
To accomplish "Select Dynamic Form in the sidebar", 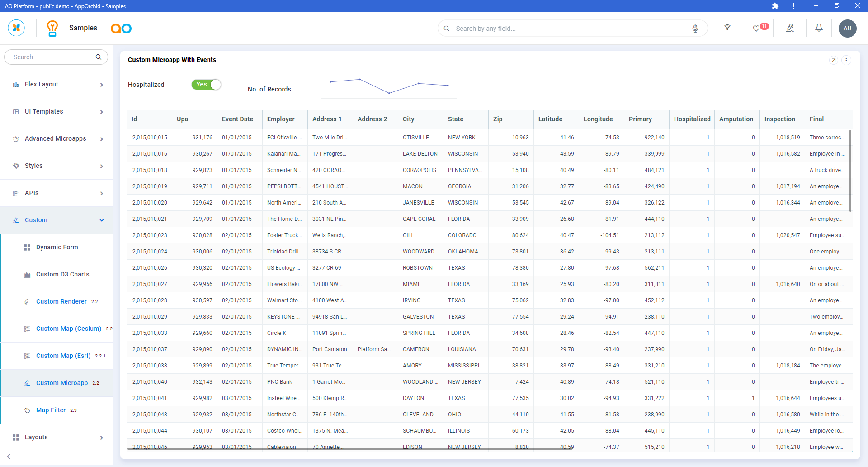I will point(57,248).
